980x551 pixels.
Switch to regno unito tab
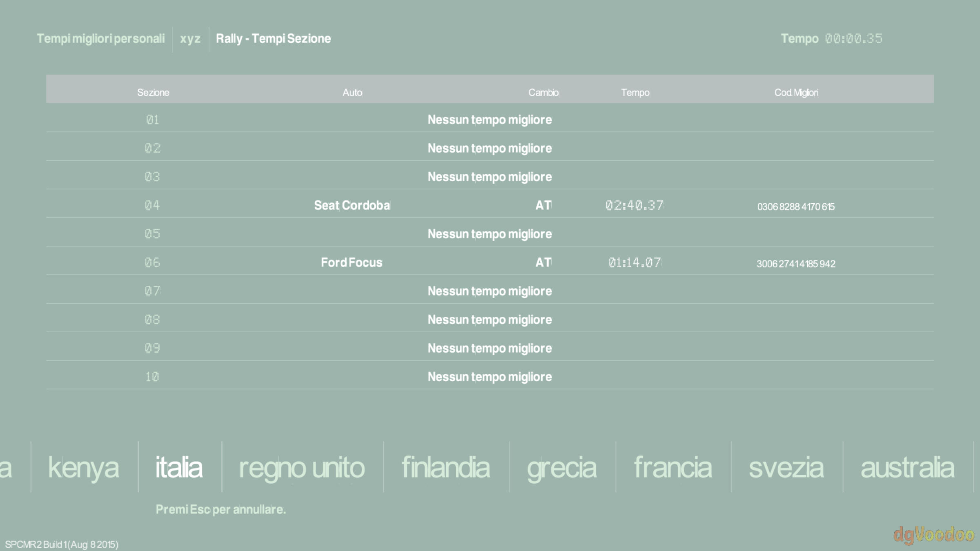pyautogui.click(x=302, y=467)
